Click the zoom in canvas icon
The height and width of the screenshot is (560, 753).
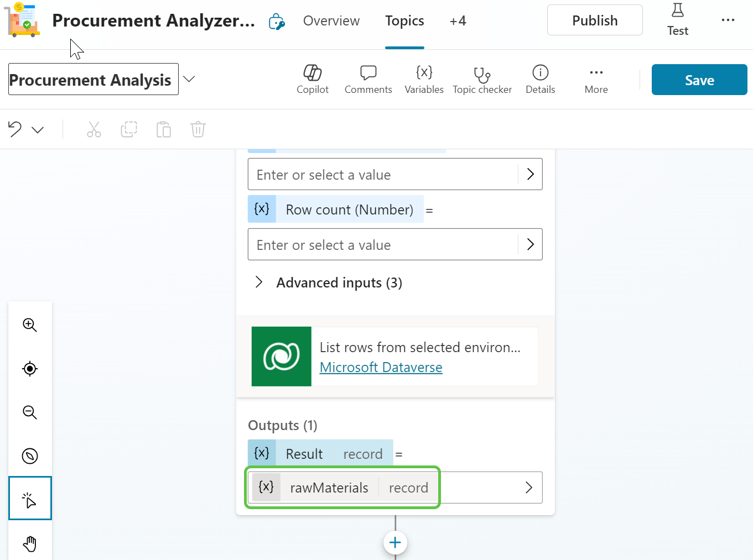pyautogui.click(x=30, y=325)
